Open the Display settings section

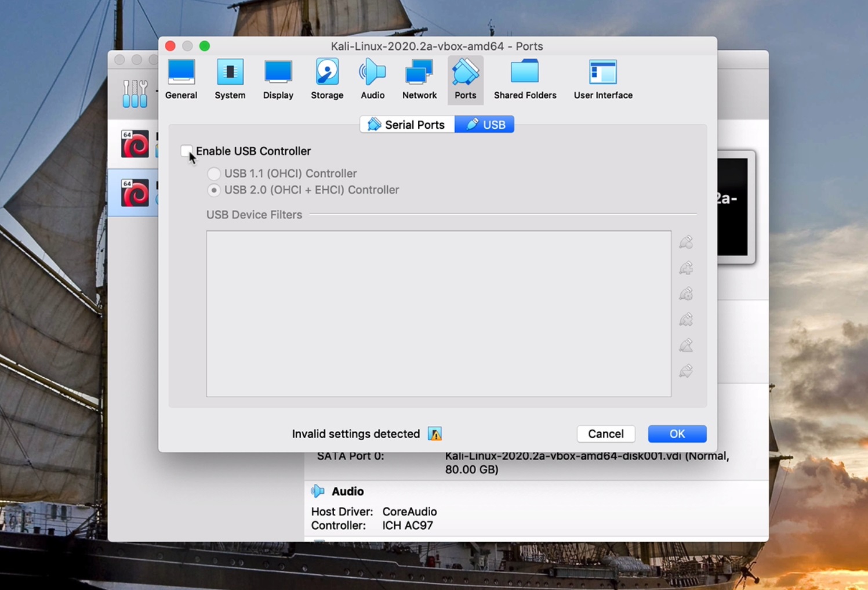[278, 79]
